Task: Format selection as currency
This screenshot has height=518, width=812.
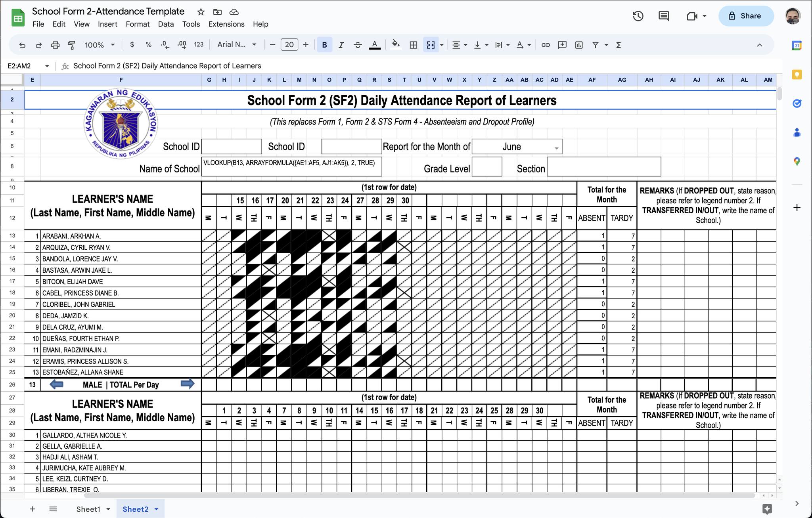Action: pos(132,45)
